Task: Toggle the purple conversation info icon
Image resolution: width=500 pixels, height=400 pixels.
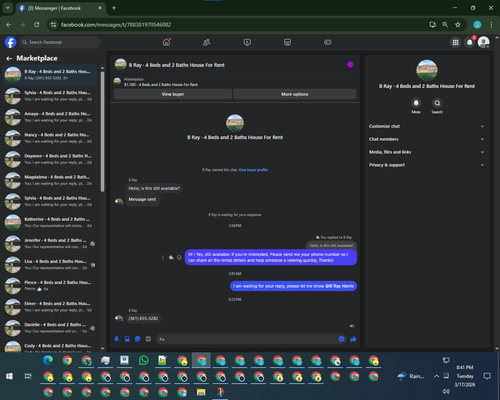Action: pos(350,65)
